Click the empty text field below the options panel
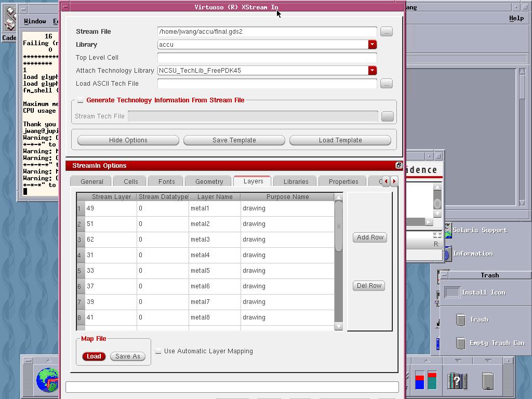 point(232,387)
